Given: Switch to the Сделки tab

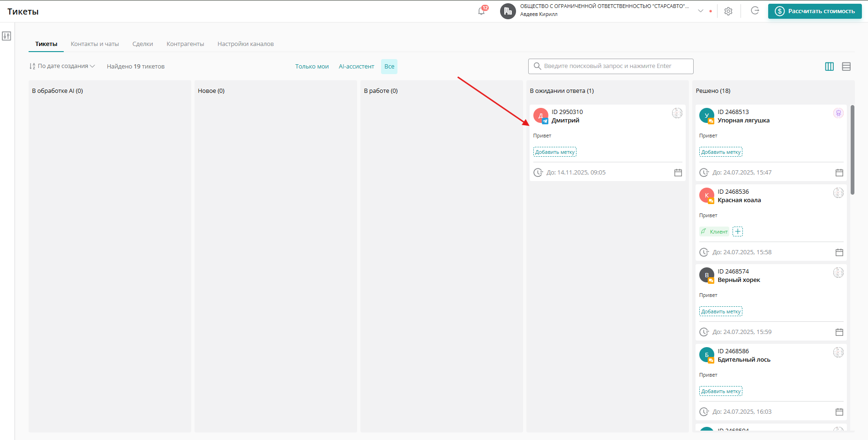Looking at the screenshot, I should click(142, 44).
